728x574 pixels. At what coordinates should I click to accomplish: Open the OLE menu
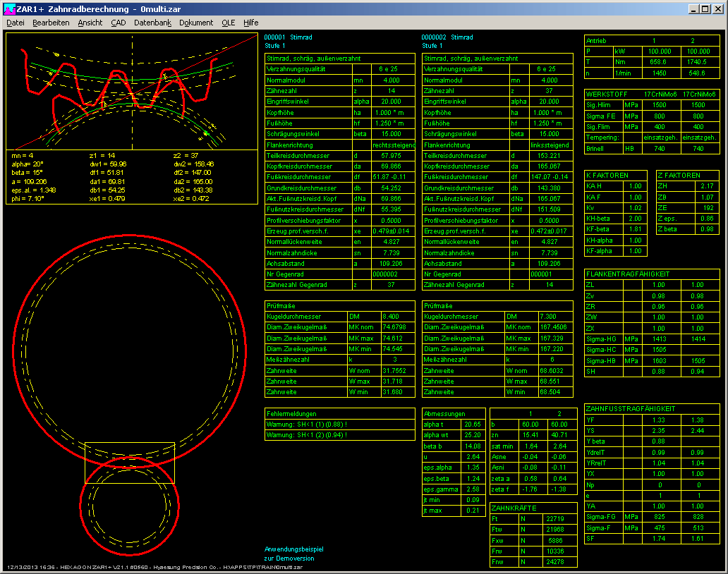click(x=228, y=23)
